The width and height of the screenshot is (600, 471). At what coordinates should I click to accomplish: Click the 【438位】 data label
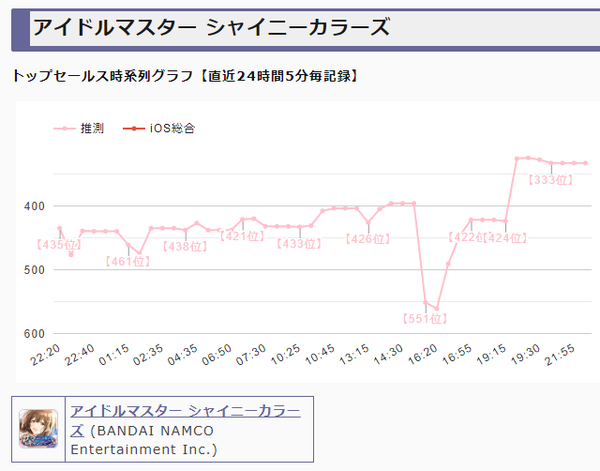pos(185,246)
